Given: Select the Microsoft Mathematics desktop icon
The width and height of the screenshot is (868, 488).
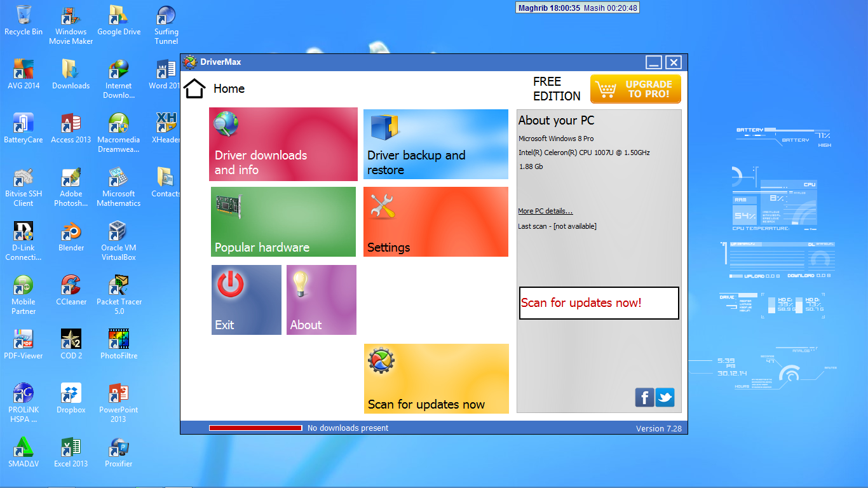Looking at the screenshot, I should 119,187.
